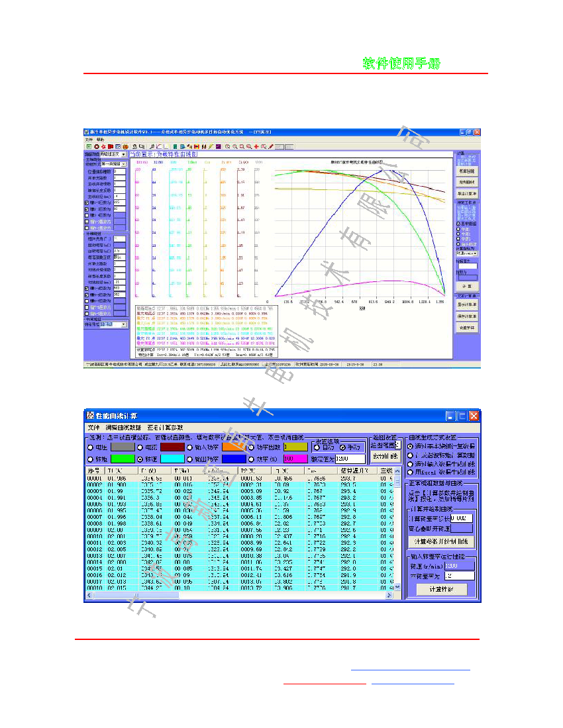This screenshot has height=728, width=563.
Task: Click the 额定值为 field showing 1200
Action: 350,459
